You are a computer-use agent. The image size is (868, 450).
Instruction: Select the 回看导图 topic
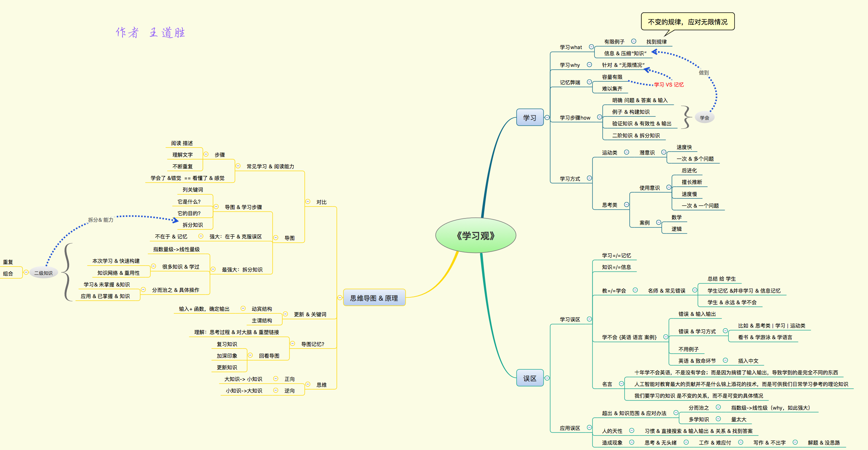pyautogui.click(x=269, y=356)
